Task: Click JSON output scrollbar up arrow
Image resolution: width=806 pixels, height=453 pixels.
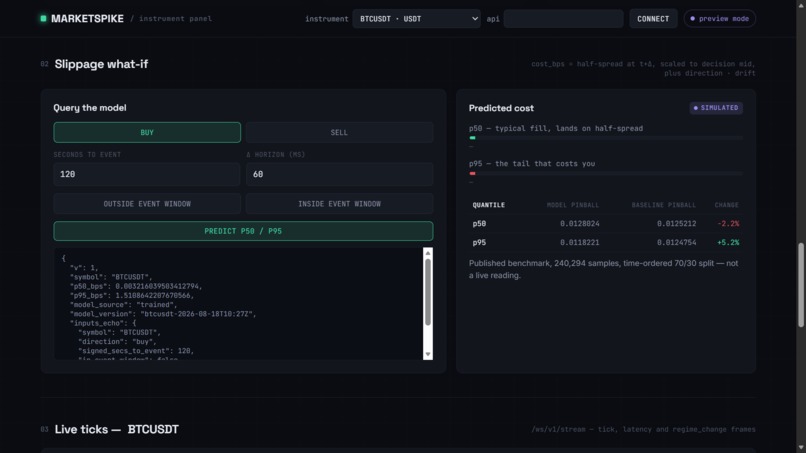Action: 428,253
